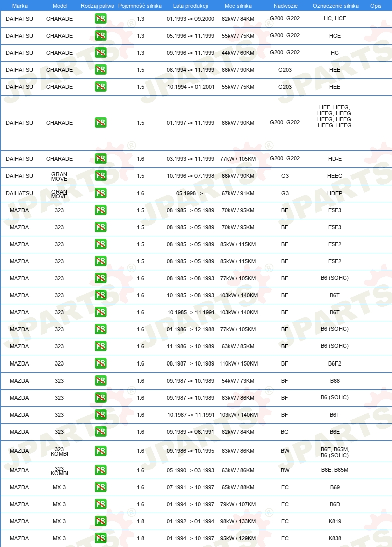Select the engine code HD-E cell

(x=335, y=159)
